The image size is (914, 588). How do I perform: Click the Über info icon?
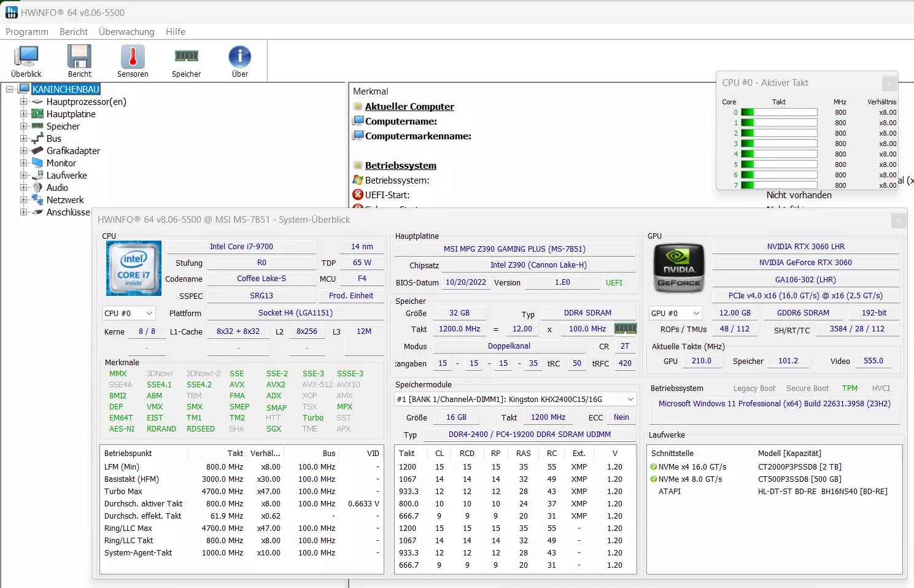pos(240,56)
